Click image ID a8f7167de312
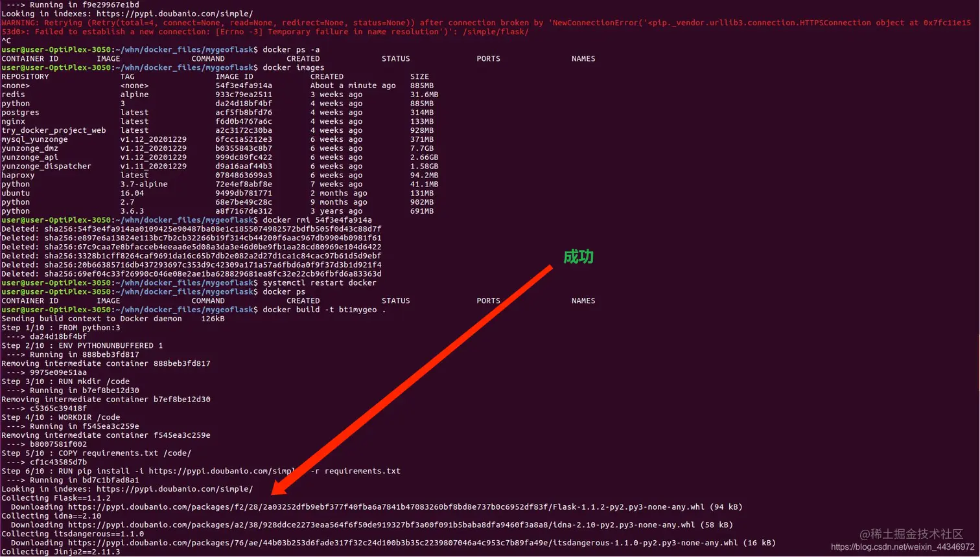The width and height of the screenshot is (980, 557). click(x=244, y=212)
